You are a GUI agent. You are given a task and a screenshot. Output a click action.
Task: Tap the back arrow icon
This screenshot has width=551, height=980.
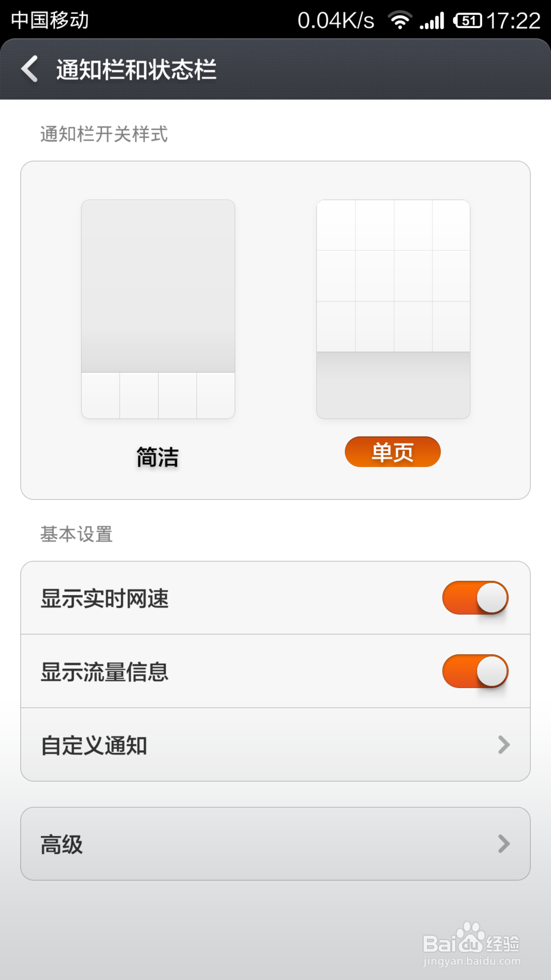30,69
